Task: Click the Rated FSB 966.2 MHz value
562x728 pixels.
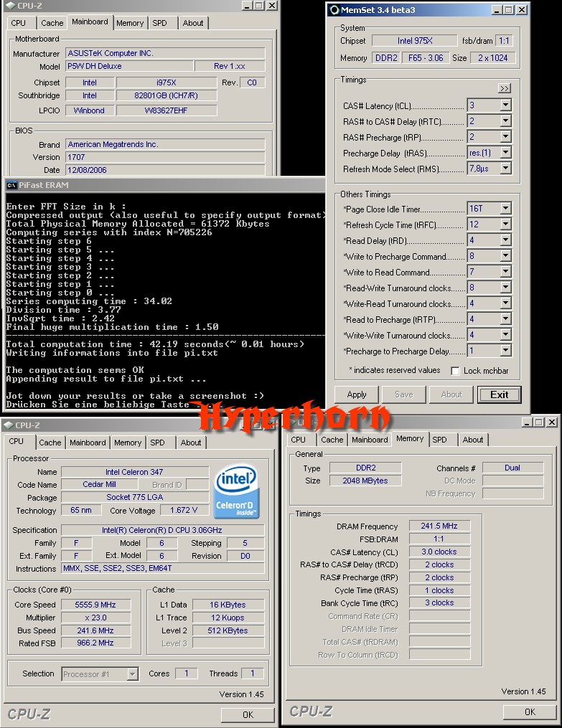Action: click(95, 643)
